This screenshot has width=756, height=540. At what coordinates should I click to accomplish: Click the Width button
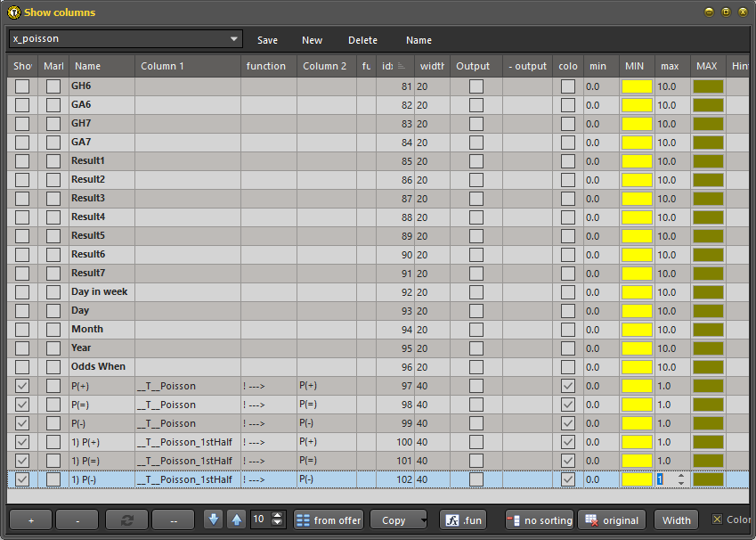click(676, 520)
